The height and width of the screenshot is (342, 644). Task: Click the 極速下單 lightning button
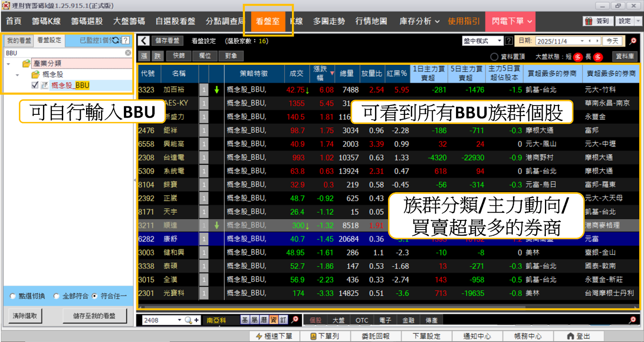coord(274,336)
